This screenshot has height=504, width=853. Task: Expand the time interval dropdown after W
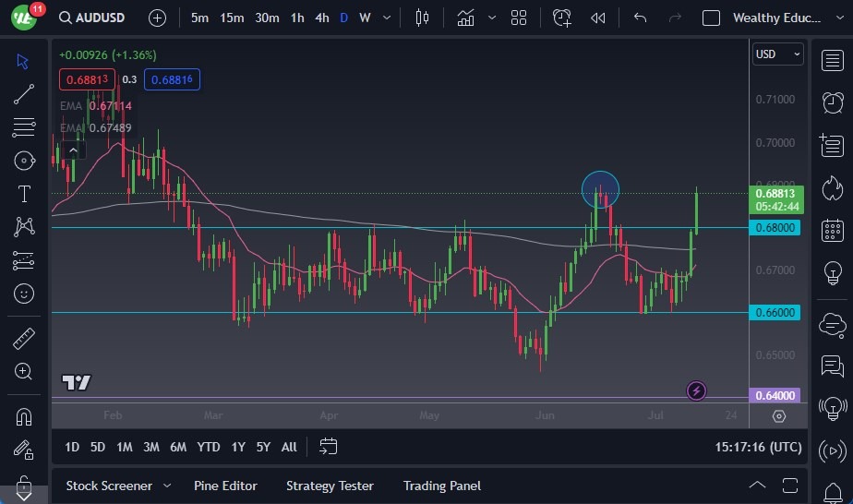pyautogui.click(x=386, y=18)
